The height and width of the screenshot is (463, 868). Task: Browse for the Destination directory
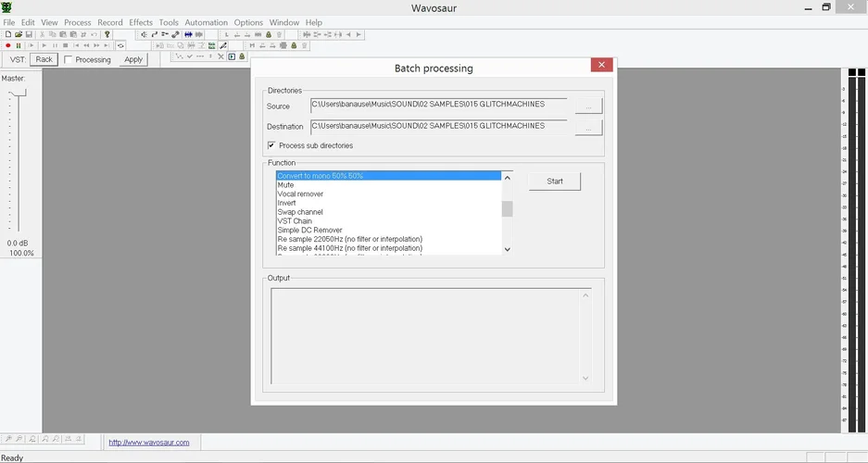click(588, 128)
